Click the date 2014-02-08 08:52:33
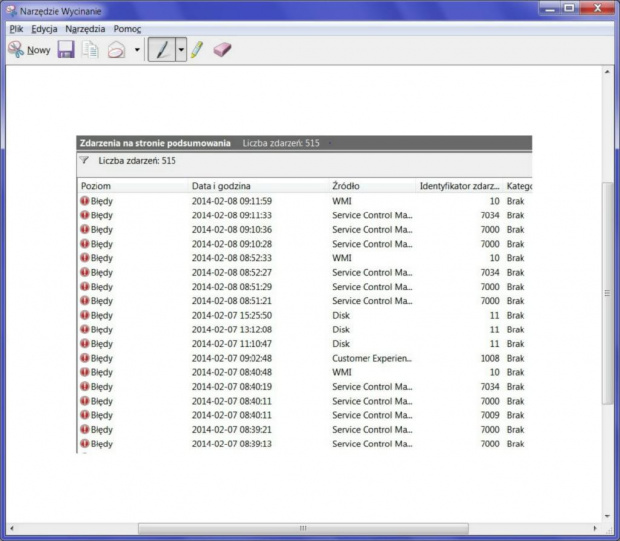 232,258
